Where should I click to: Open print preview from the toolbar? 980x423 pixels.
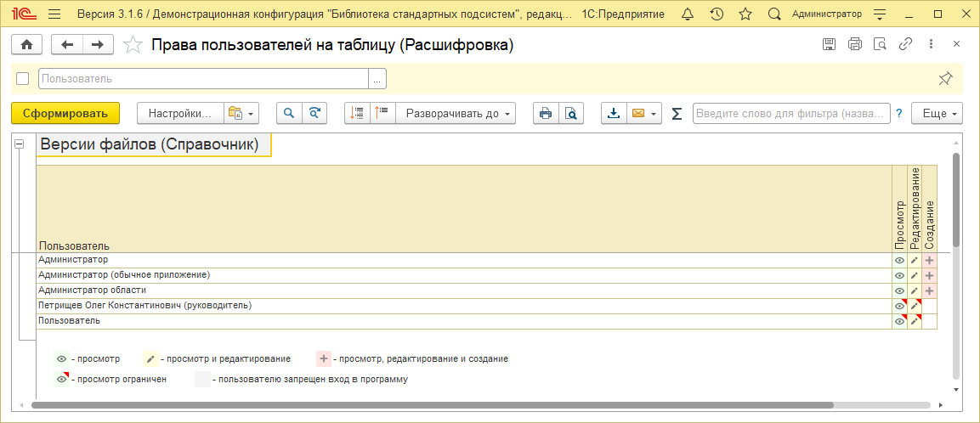[570, 114]
